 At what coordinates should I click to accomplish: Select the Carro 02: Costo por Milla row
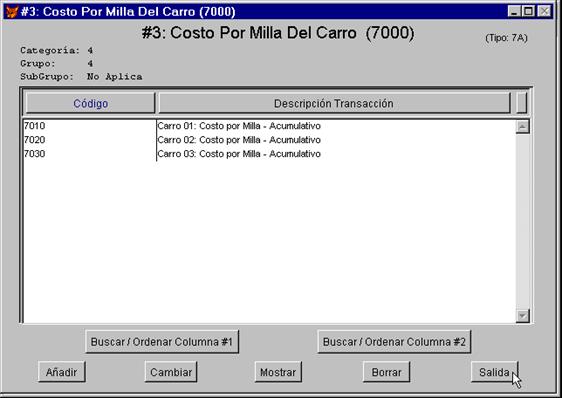[x=239, y=140]
